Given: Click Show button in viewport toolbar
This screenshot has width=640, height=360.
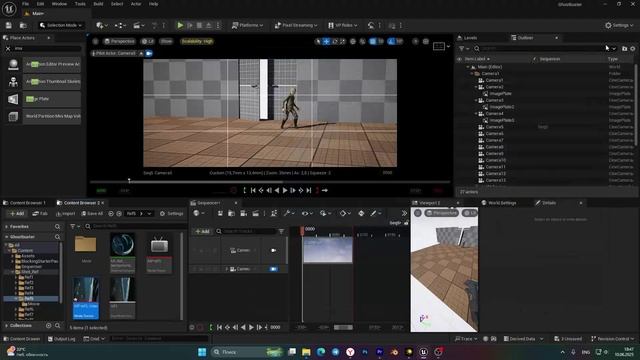Looking at the screenshot, I should (x=166, y=41).
